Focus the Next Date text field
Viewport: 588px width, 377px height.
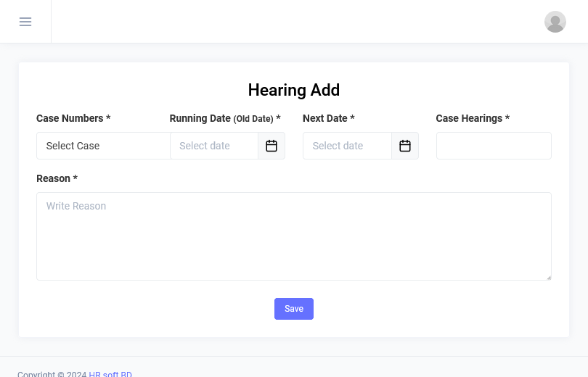coord(347,146)
